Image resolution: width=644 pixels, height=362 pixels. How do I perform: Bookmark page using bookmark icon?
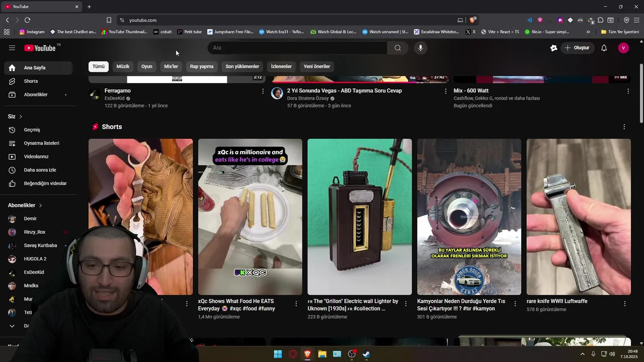(109, 20)
